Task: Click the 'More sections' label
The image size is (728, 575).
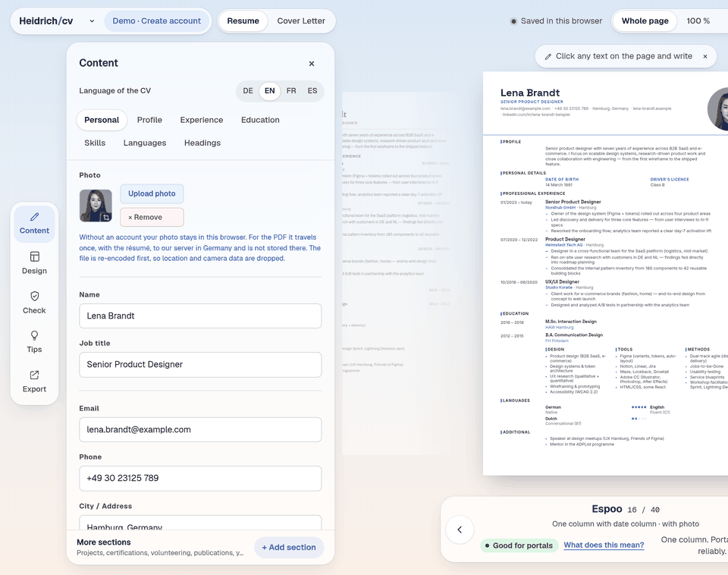Action: tap(104, 542)
